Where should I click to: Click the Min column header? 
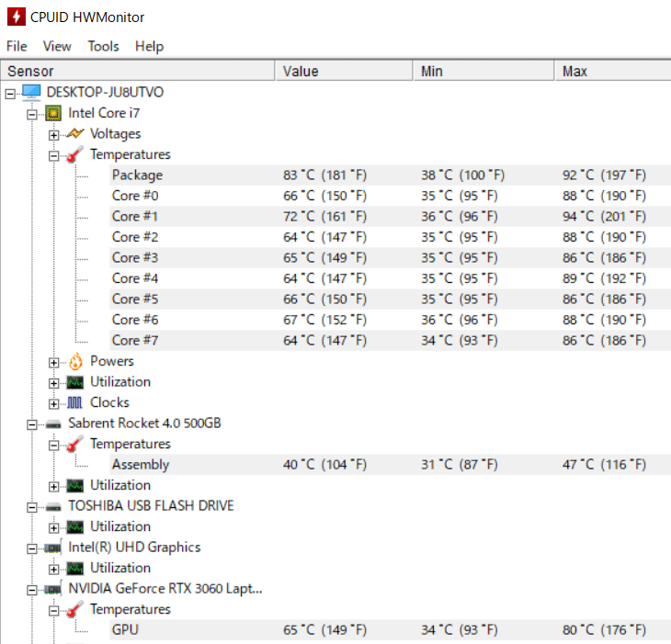coord(484,71)
